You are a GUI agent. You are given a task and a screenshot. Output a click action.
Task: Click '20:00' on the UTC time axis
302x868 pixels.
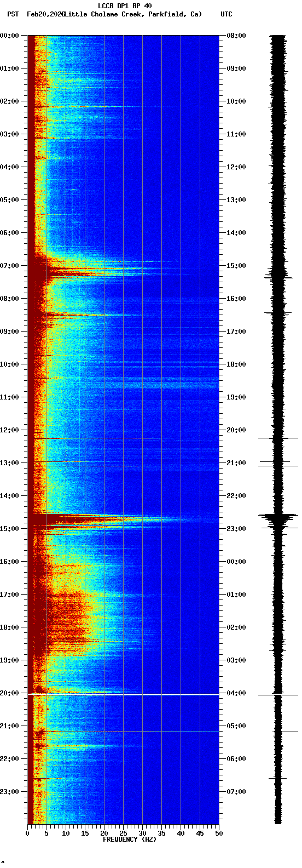pos(236,430)
